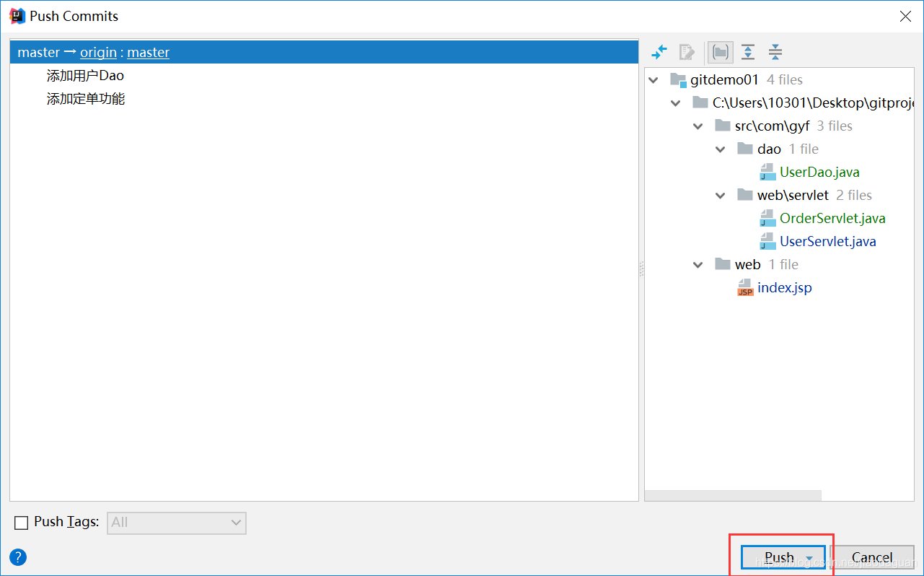Toggle the Group by Directory icon
The height and width of the screenshot is (576, 924).
pos(720,52)
